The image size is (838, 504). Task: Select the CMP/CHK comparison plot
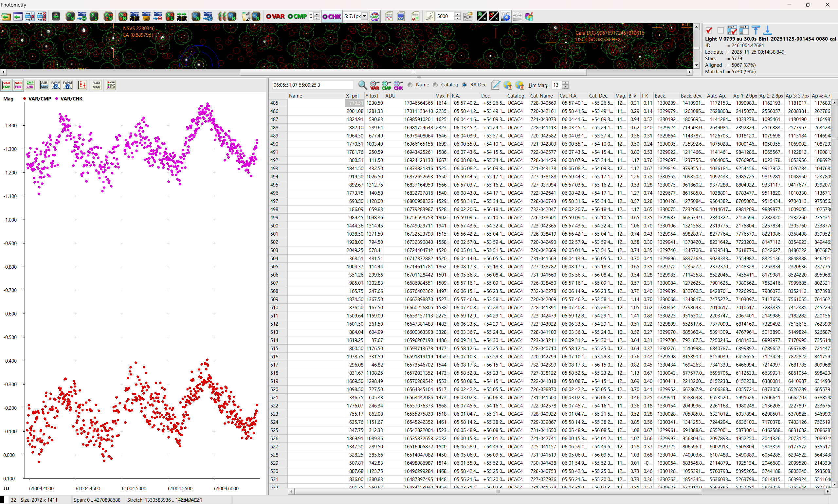pos(29,85)
